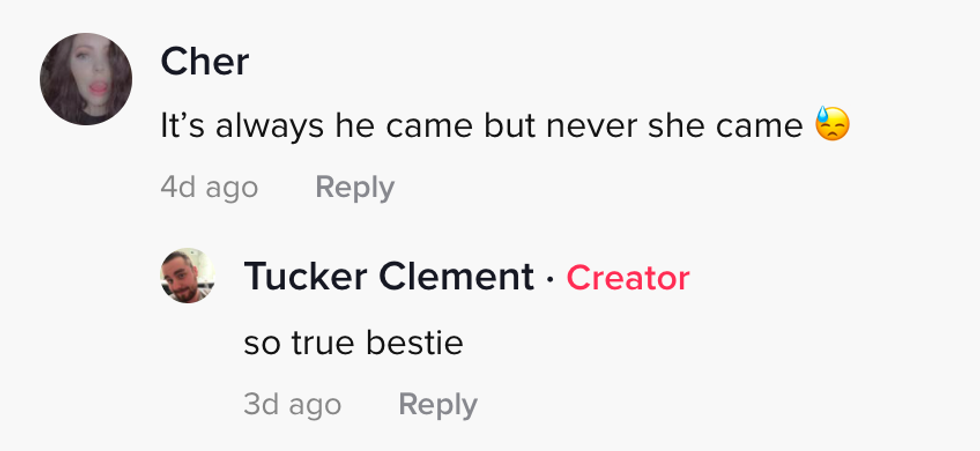Select Cher's comment text
Screen dimensions: 980x451
(482, 126)
